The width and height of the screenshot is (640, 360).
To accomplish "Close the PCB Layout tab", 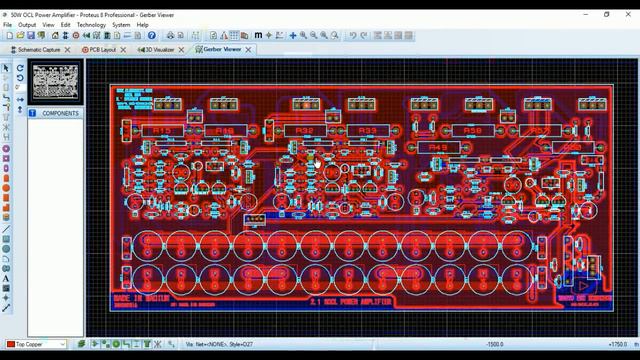I will click(x=123, y=49).
